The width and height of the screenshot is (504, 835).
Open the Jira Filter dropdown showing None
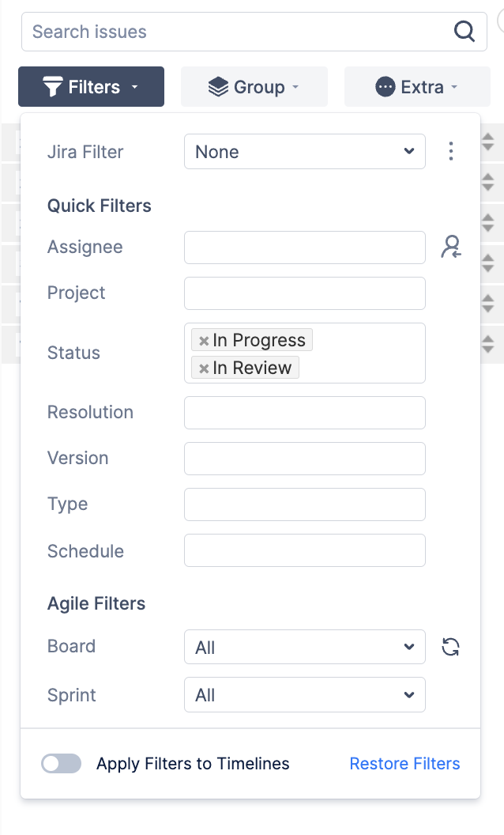click(x=305, y=152)
